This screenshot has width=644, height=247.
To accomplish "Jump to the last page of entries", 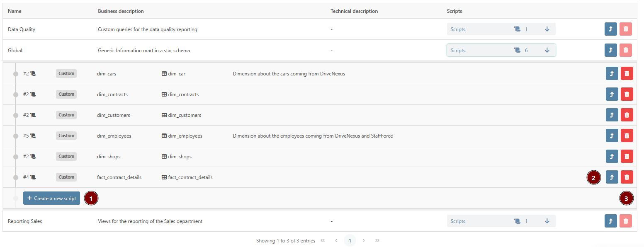I will [377, 240].
